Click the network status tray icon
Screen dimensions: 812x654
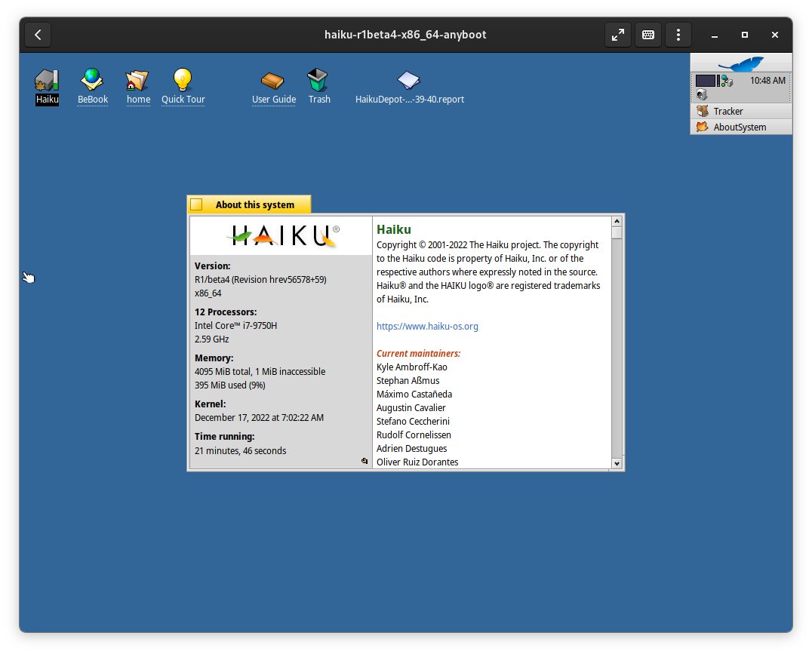[x=727, y=81]
